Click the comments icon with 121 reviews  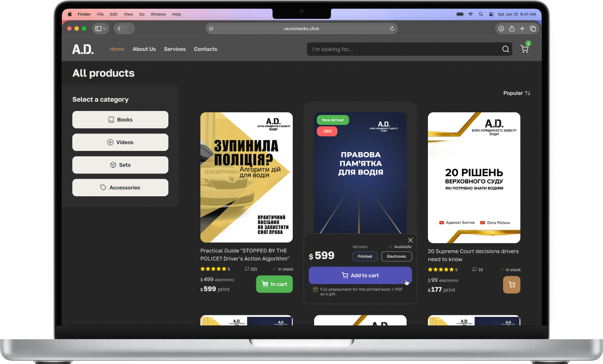pos(247,269)
